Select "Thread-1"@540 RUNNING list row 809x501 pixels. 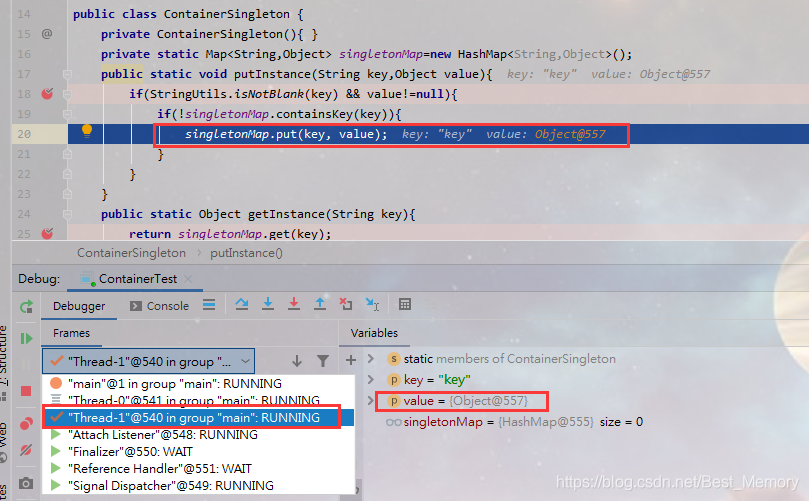(x=198, y=417)
